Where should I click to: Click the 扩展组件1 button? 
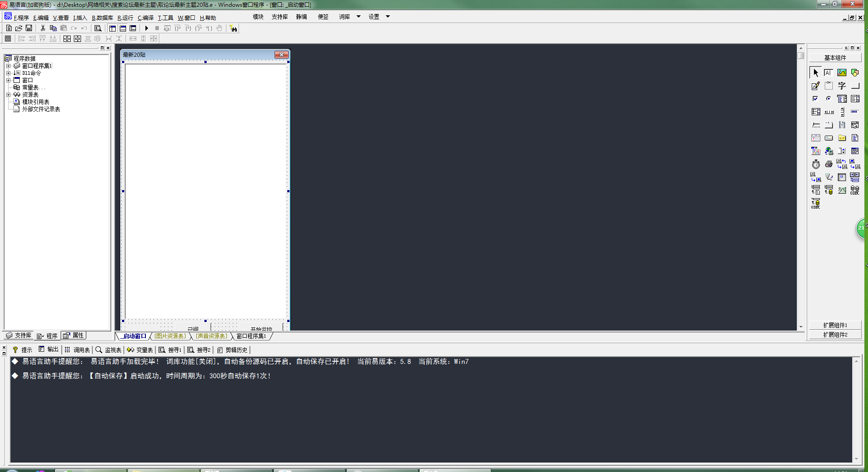click(835, 325)
